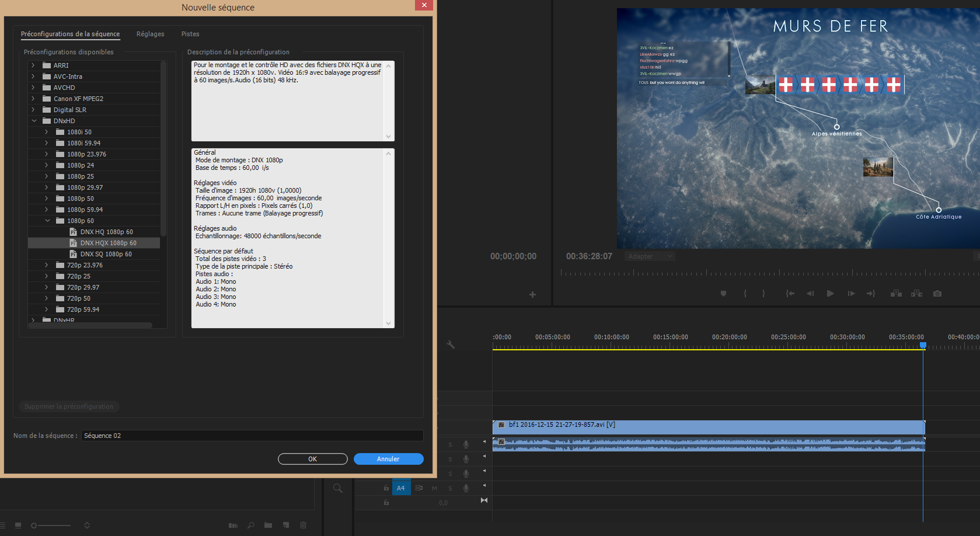Screen dimensions: 980x536
Task: Click the master track end-of-track icon
Action: (484, 500)
